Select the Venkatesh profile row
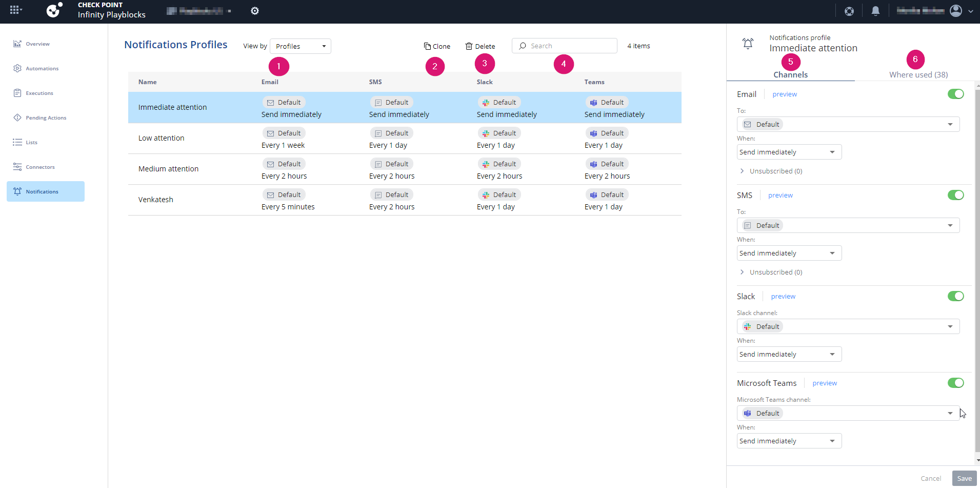 pyautogui.click(x=405, y=200)
